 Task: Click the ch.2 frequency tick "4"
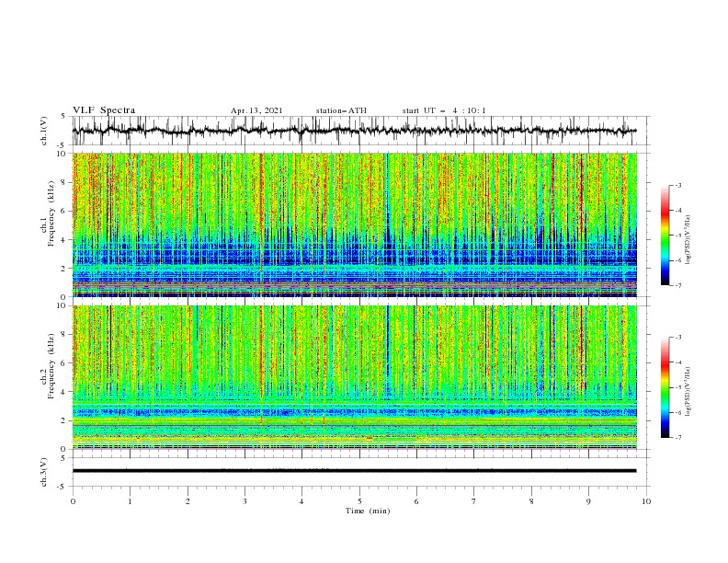[x=65, y=392]
